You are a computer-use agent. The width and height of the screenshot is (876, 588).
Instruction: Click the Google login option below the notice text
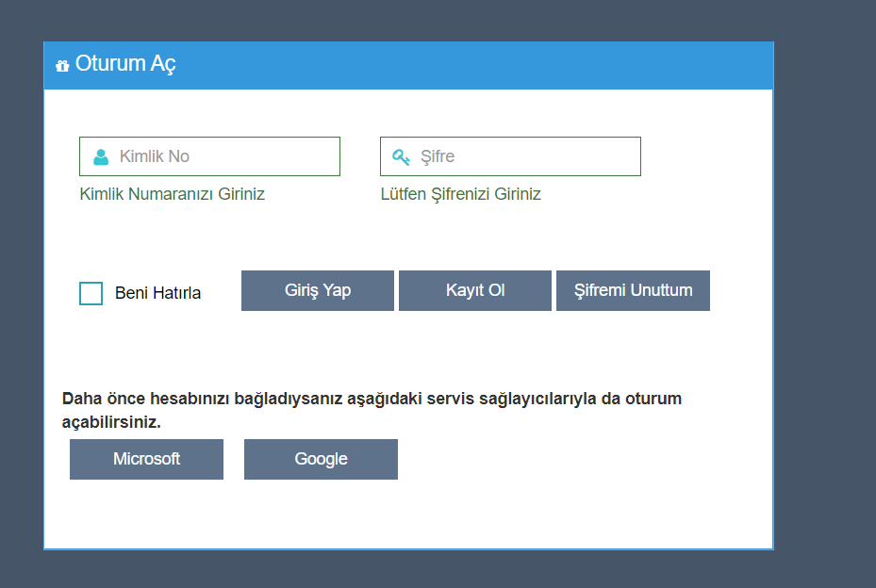click(x=321, y=459)
